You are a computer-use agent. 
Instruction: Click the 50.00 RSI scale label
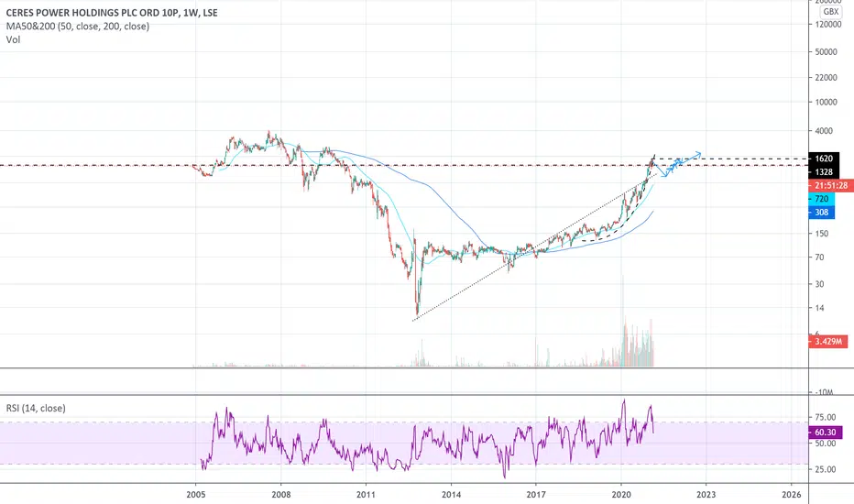coord(825,444)
